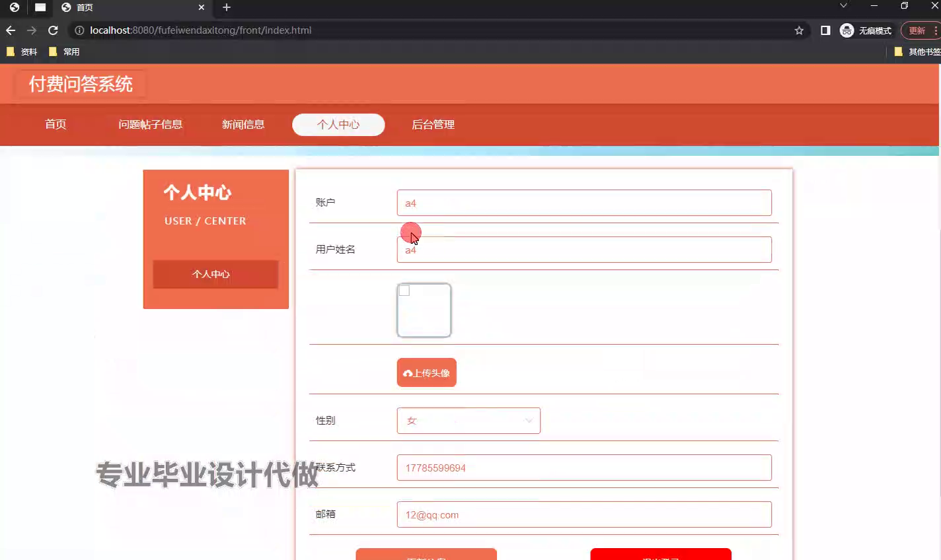Select the 首页 browser tab
Screen dimensions: 941x560
tap(132, 7)
